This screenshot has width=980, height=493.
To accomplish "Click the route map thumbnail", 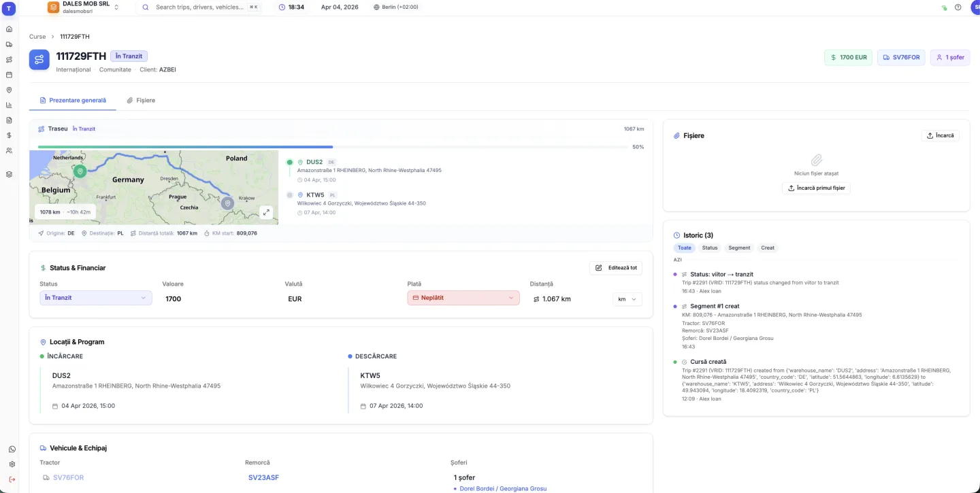I will tap(154, 188).
